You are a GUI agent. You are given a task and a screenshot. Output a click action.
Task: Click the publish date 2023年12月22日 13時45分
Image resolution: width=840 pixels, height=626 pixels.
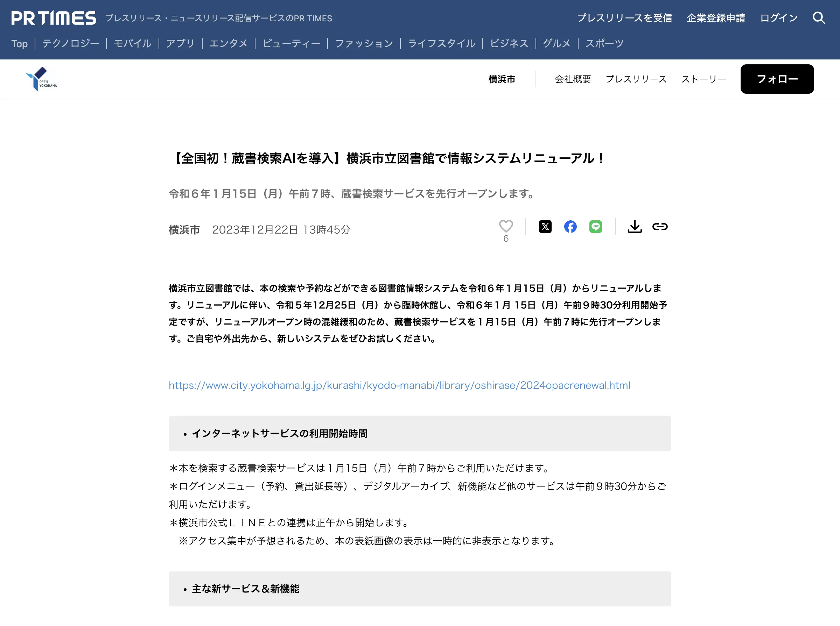pos(281,230)
